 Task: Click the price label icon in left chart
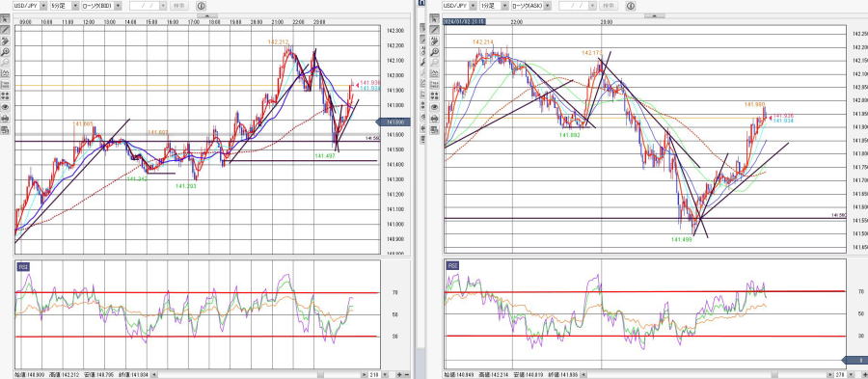pyautogui.click(x=6, y=85)
